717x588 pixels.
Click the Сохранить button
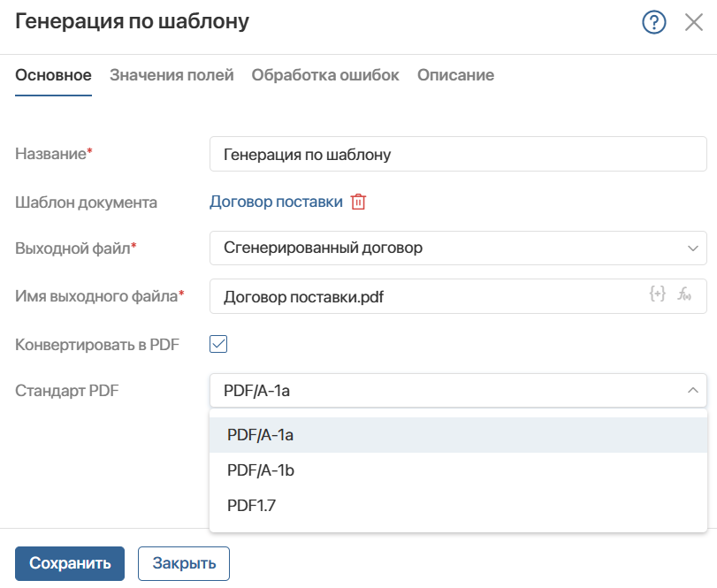[x=70, y=563]
